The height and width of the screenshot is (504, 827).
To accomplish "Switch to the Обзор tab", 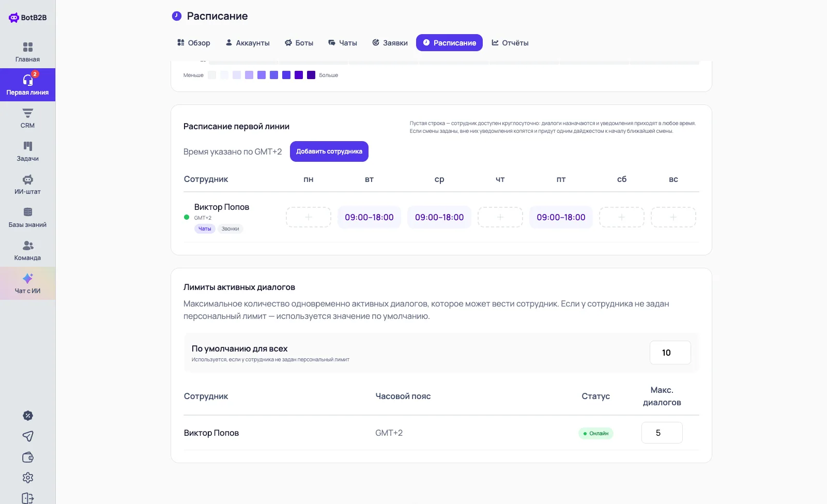I will [194, 43].
